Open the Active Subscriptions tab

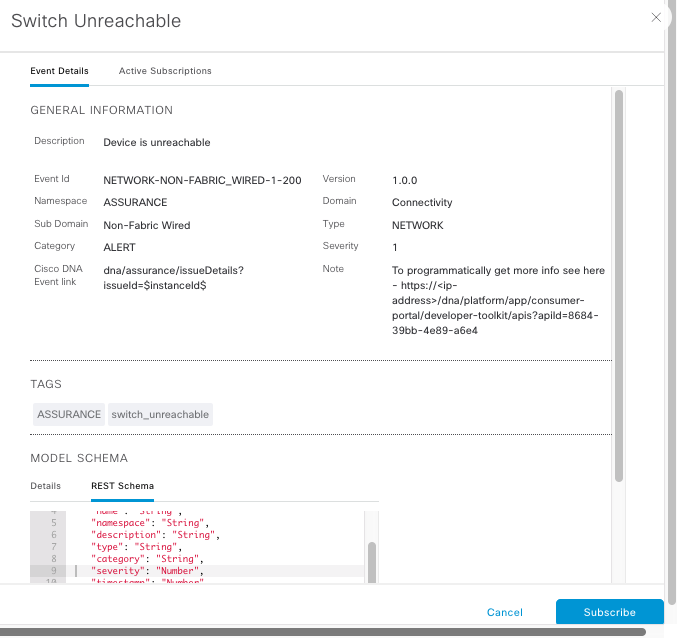click(165, 71)
